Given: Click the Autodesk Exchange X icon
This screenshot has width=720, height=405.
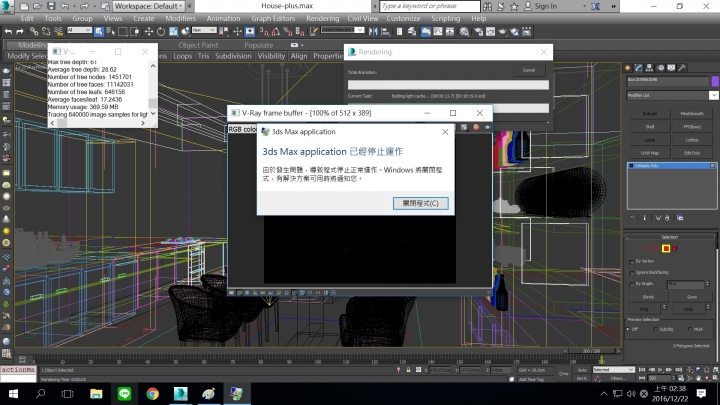Looking at the screenshot, I should tap(595, 6).
